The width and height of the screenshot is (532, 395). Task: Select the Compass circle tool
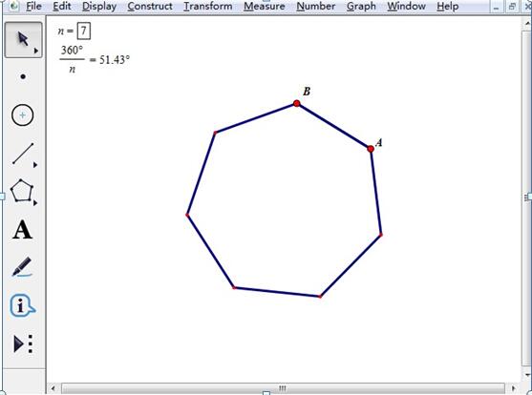(x=22, y=115)
